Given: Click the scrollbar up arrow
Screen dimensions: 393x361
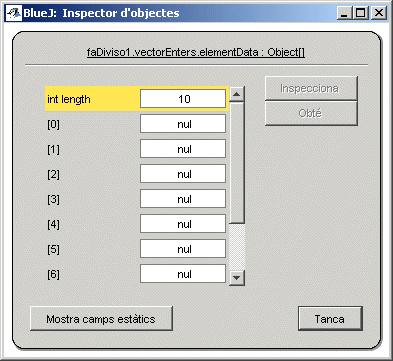Looking at the screenshot, I should tap(237, 94).
